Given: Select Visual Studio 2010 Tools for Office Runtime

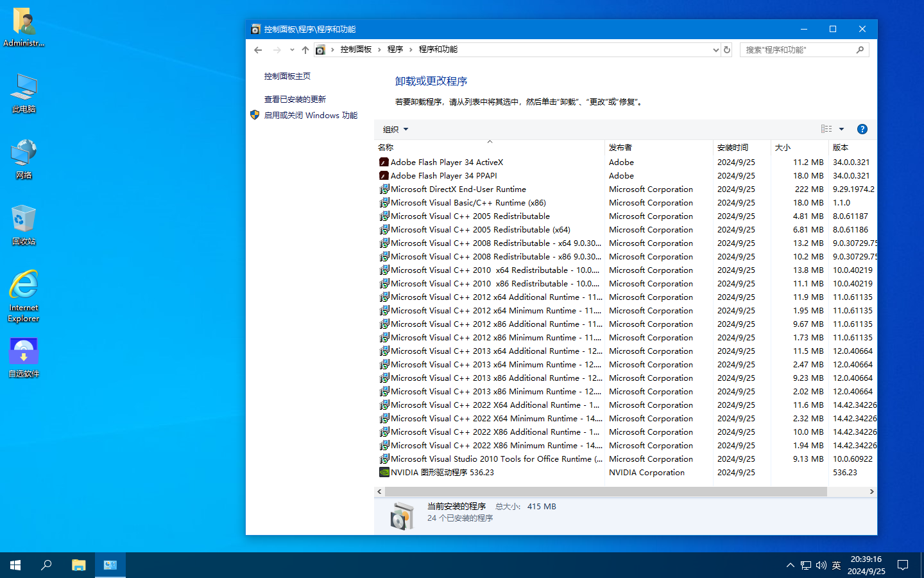Looking at the screenshot, I should [x=626, y=459].
